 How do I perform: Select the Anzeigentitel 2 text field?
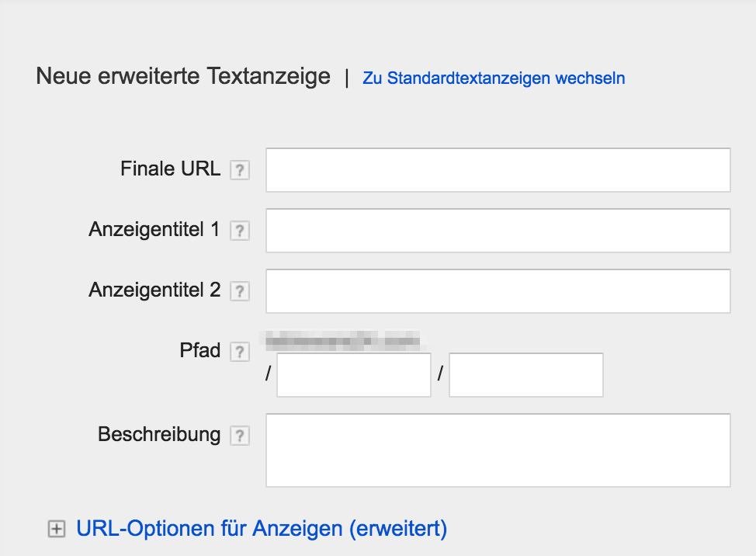coord(498,291)
